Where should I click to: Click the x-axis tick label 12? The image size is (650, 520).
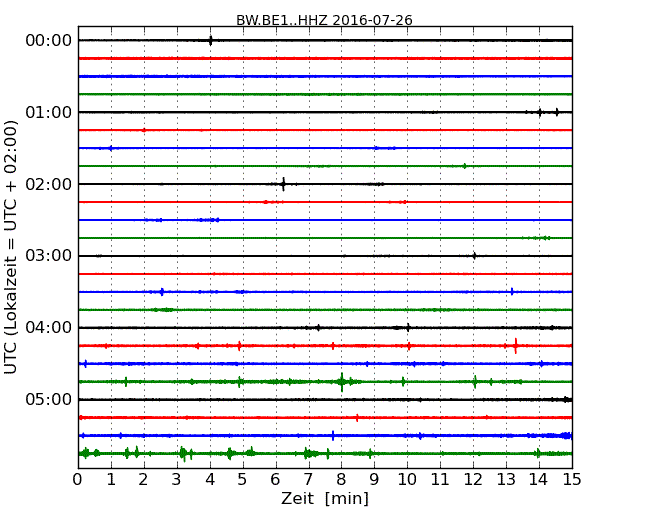(x=473, y=480)
